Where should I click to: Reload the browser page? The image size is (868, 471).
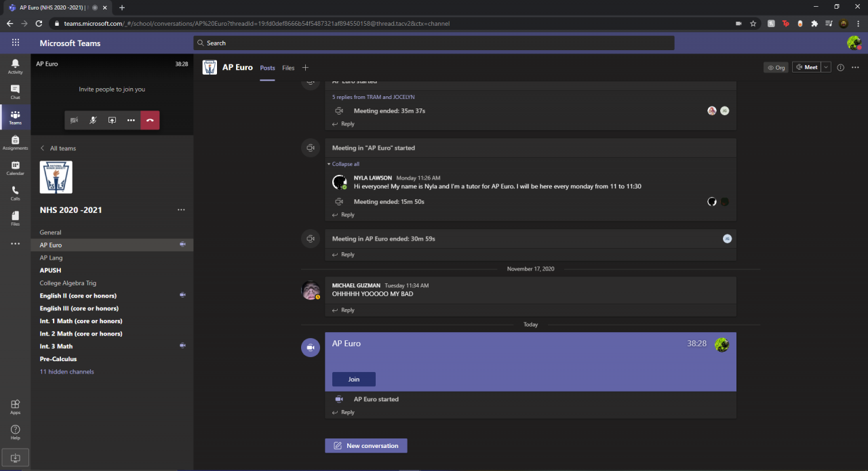(38, 23)
